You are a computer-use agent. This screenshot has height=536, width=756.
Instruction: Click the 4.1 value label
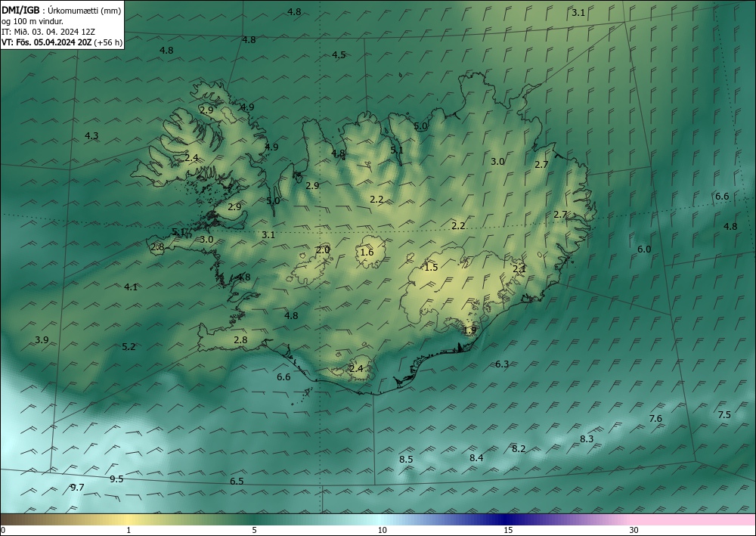coord(131,287)
